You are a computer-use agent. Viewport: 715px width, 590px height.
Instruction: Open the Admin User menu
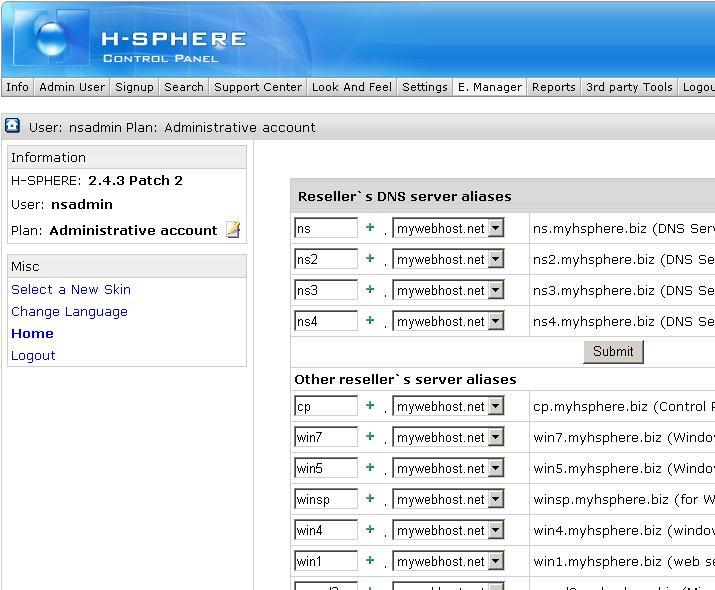point(72,87)
